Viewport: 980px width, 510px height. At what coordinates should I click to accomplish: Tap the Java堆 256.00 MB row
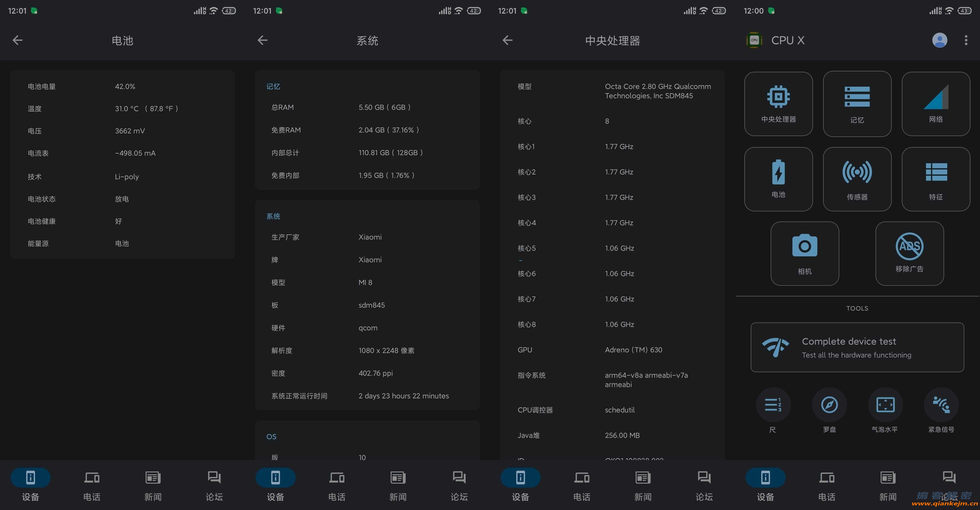point(612,435)
